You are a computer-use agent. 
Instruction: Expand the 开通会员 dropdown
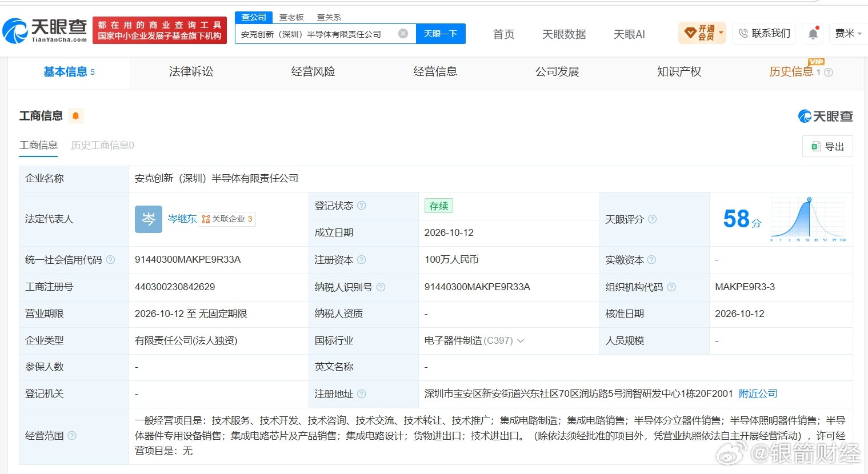[x=721, y=33]
